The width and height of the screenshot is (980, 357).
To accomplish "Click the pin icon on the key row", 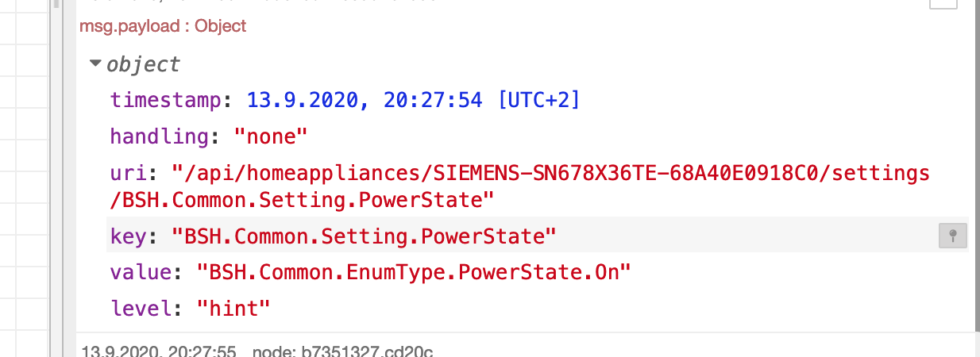I will [x=952, y=236].
